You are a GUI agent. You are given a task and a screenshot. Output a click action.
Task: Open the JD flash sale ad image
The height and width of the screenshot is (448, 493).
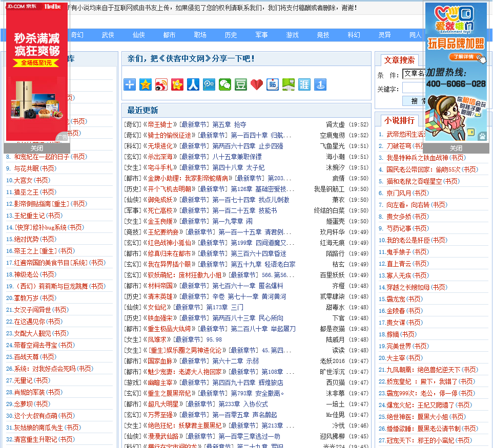point(37,72)
